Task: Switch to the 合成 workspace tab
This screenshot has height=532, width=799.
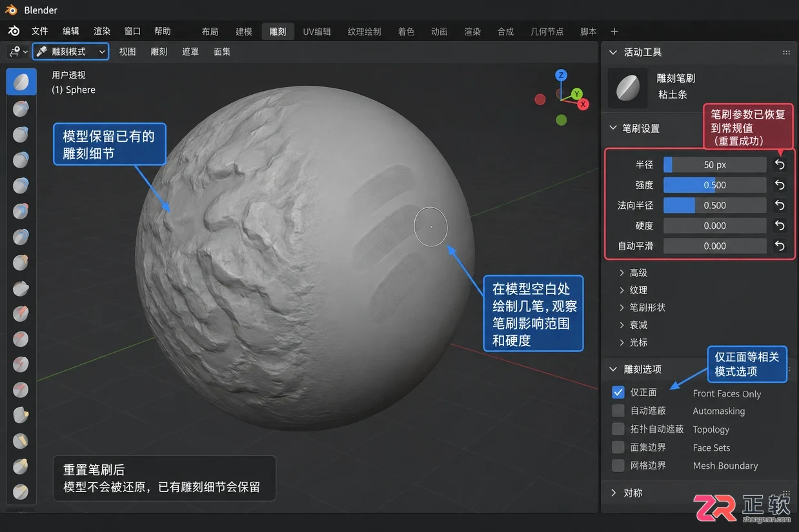Action: [506, 32]
